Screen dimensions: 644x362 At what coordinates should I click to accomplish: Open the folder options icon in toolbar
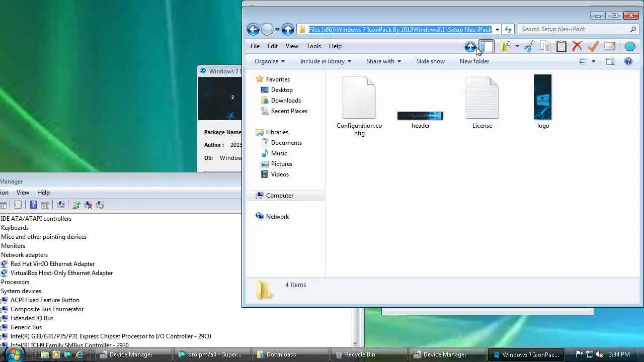505,46
